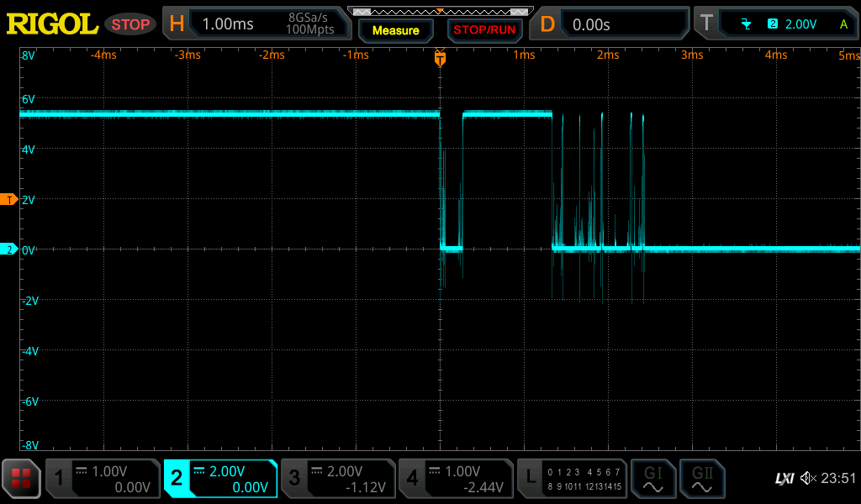This screenshot has height=504, width=861.
Task: Click the -4ms time axis label
Action: coord(103,55)
